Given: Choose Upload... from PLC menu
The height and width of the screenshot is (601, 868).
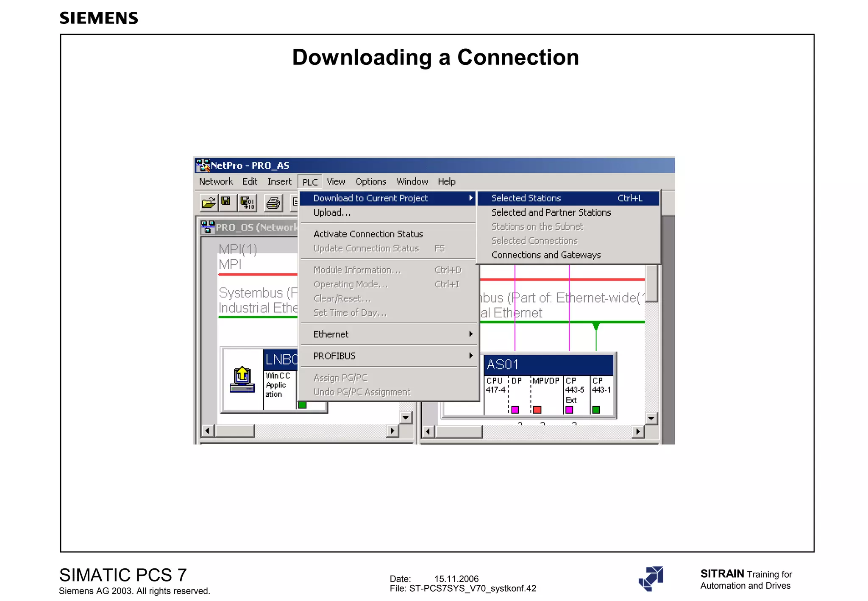Looking at the screenshot, I should 387,213.
